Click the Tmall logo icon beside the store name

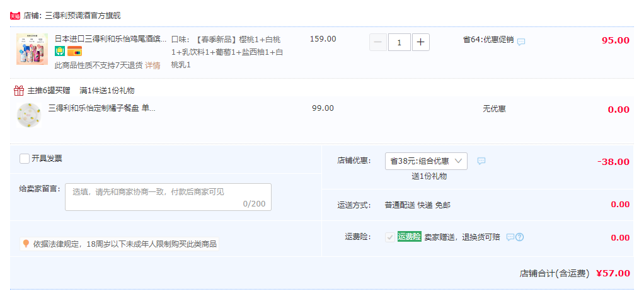(x=14, y=16)
